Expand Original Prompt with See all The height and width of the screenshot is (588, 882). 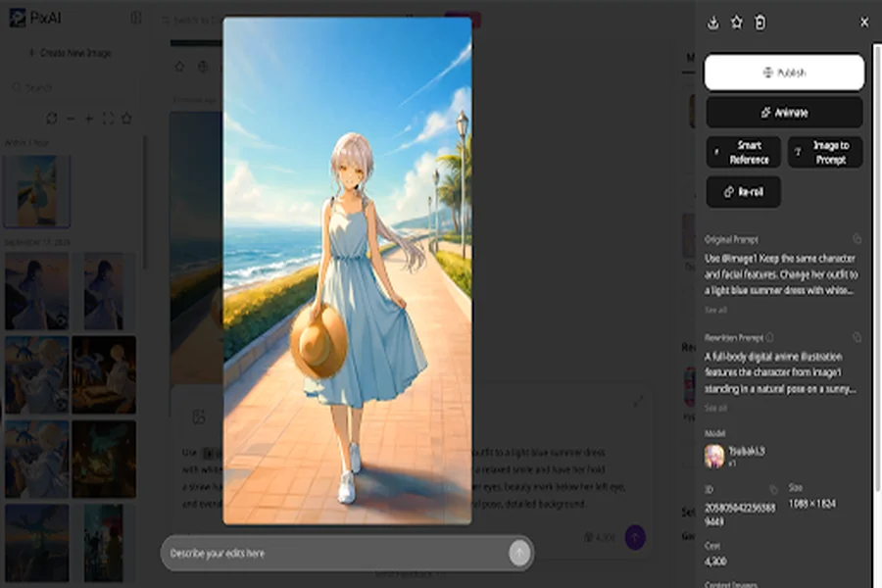(715, 310)
